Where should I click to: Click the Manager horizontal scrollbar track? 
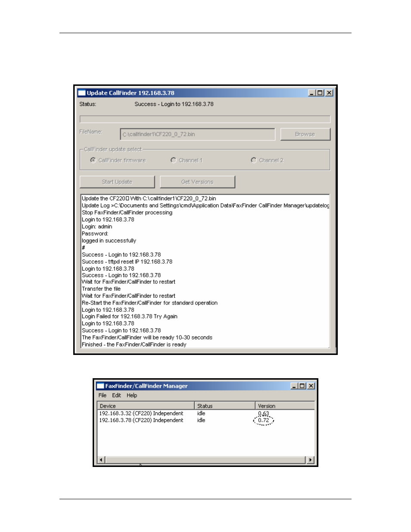(206, 460)
